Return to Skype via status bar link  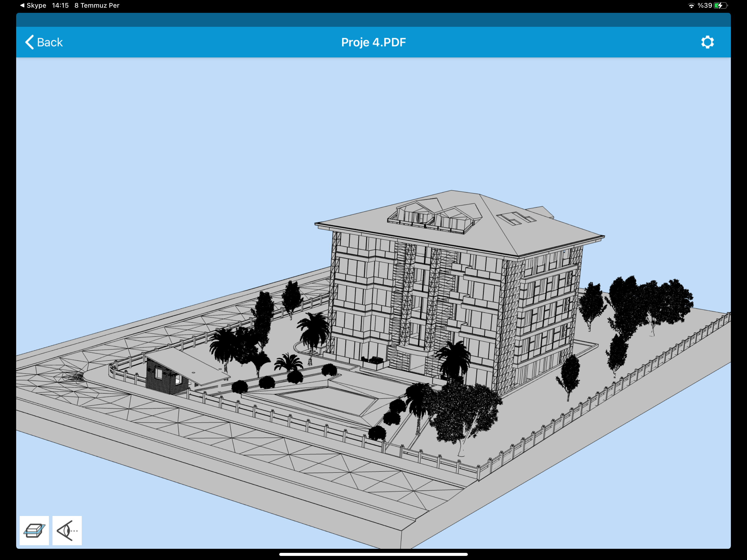click(33, 5)
